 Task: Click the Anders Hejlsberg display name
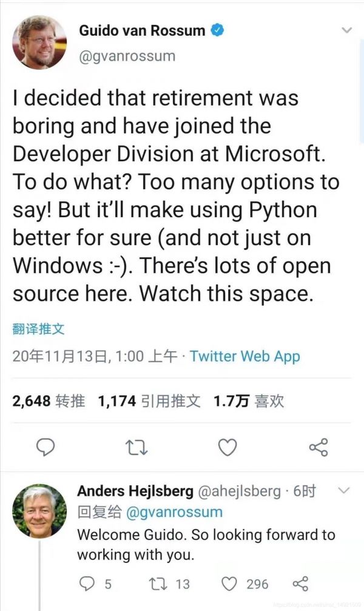tap(135, 491)
